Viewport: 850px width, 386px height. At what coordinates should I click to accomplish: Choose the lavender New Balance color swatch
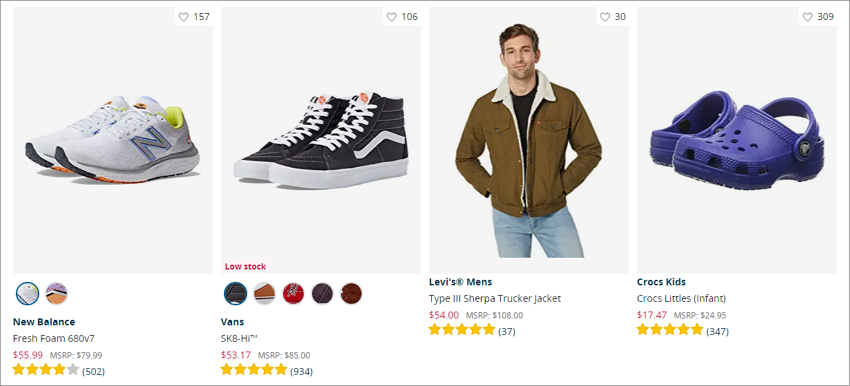[x=56, y=293]
